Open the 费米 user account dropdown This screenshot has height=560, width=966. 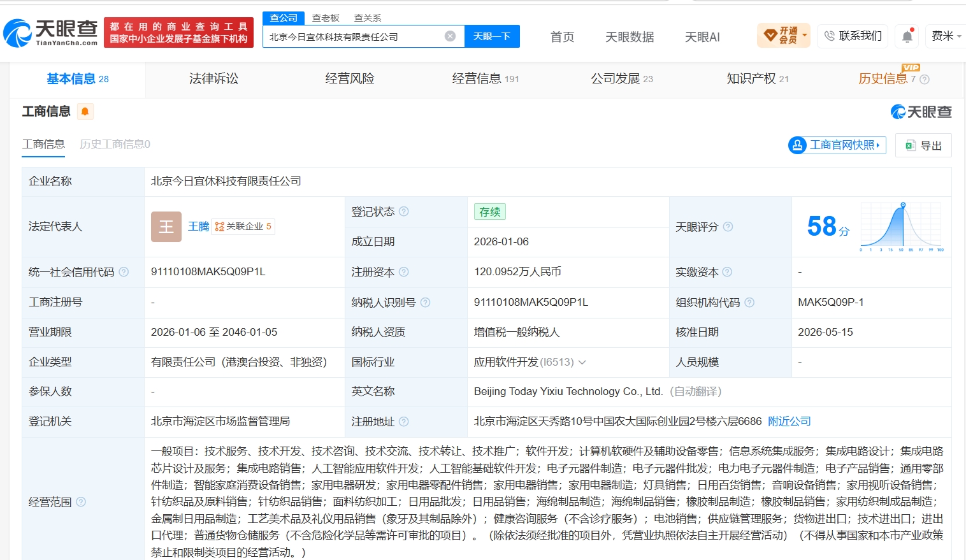[946, 36]
